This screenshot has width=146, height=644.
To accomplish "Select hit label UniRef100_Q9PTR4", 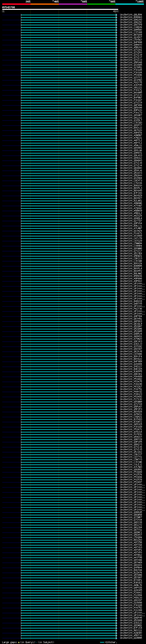I will pyautogui.click(x=131, y=316).
